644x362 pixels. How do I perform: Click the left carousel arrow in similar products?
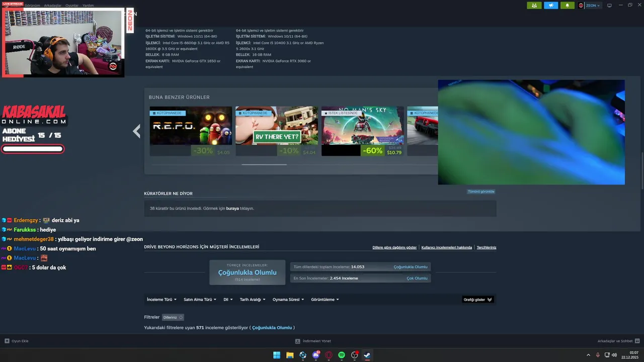[136, 131]
